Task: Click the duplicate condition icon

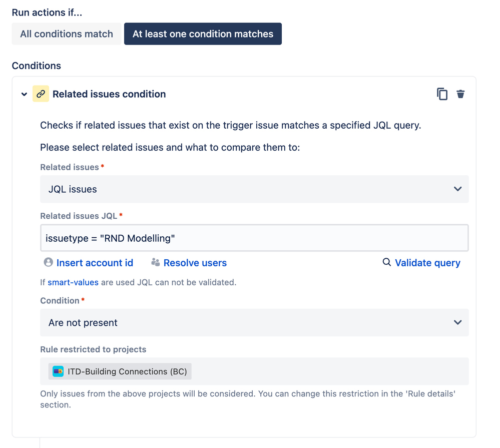Action: pos(442,94)
